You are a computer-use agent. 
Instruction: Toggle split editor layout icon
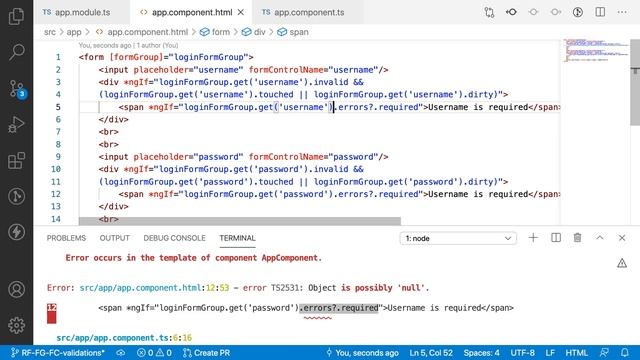[x=600, y=12]
